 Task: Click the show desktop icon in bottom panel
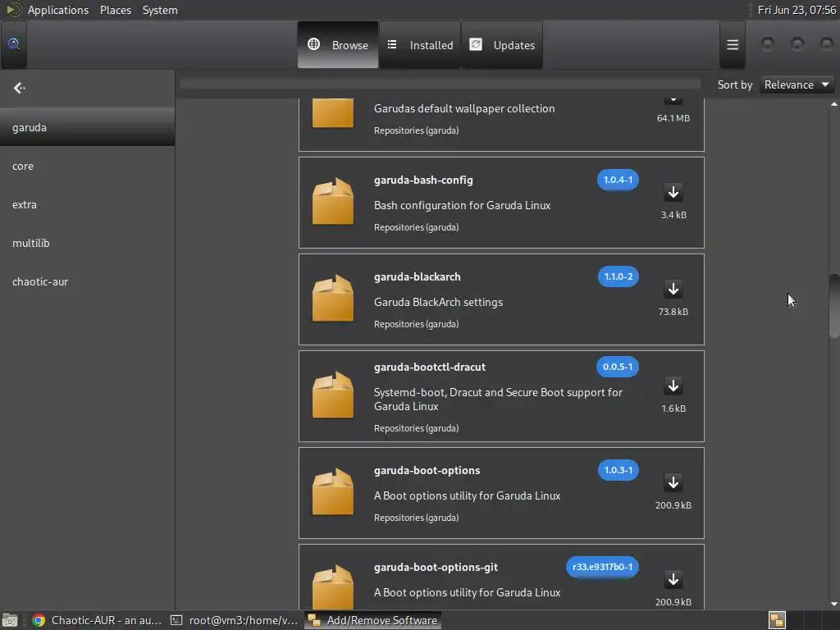click(10, 620)
